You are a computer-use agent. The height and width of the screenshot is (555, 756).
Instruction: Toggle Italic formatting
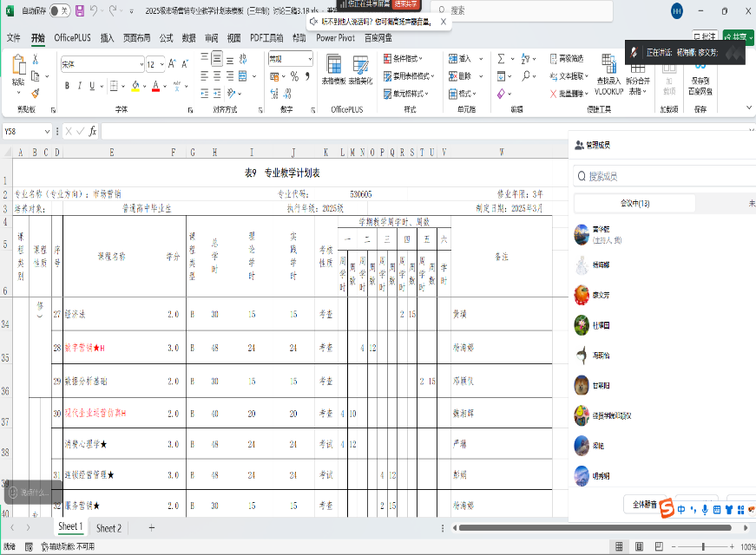tap(79, 86)
